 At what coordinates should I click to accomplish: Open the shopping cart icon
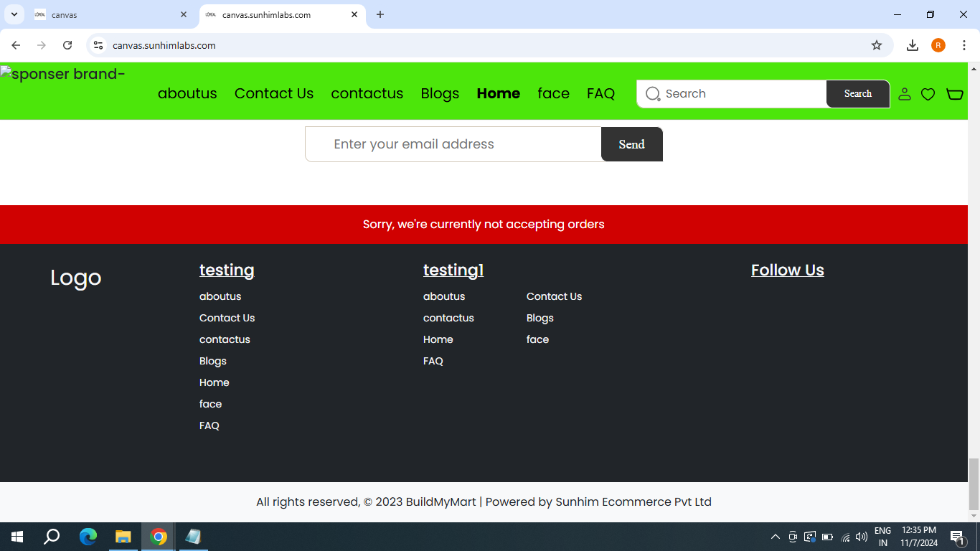pos(955,94)
